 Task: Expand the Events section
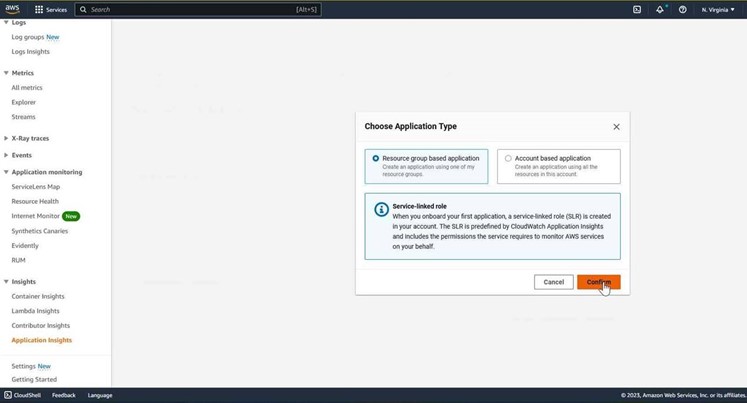[6, 155]
